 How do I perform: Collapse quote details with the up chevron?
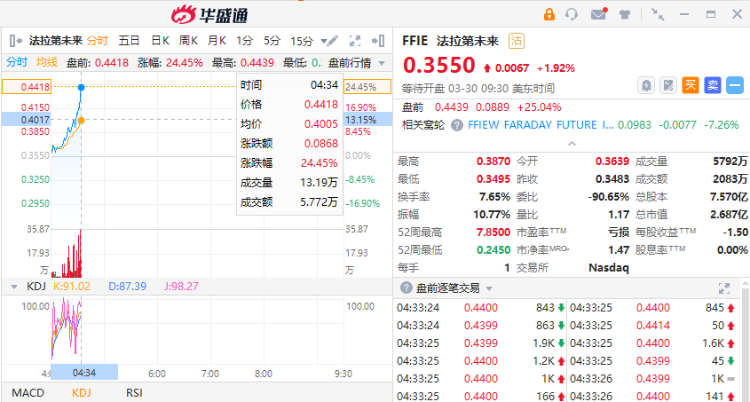[572, 144]
